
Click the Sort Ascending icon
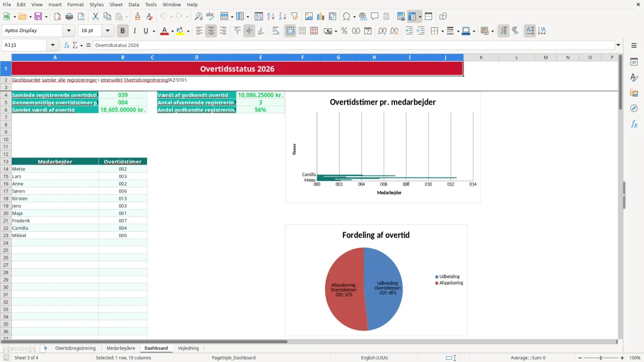pos(271,17)
